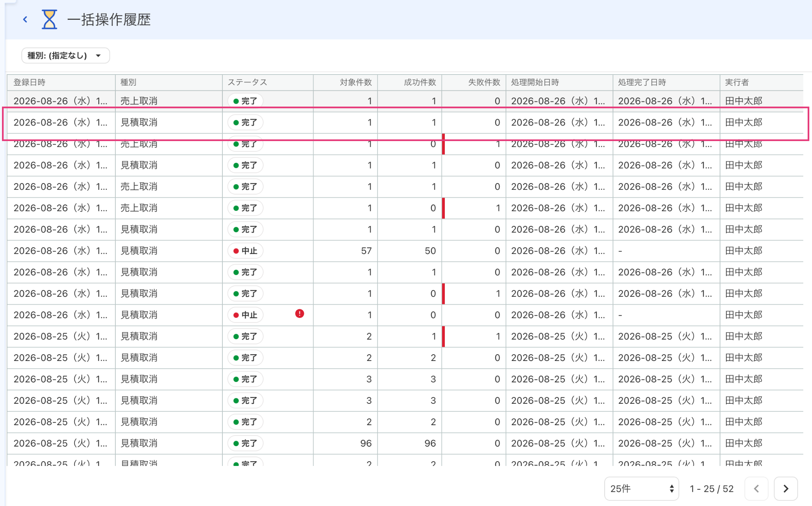Click 完了 status in the highlighted second row

[245, 122]
